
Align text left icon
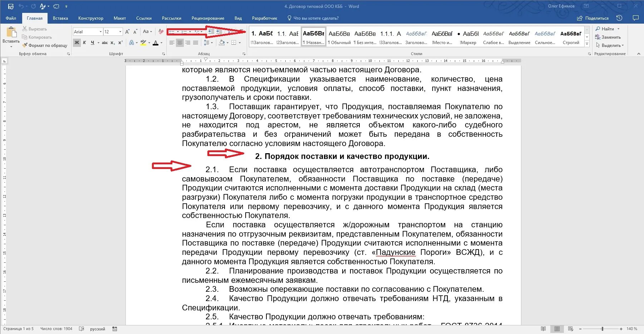coord(172,43)
